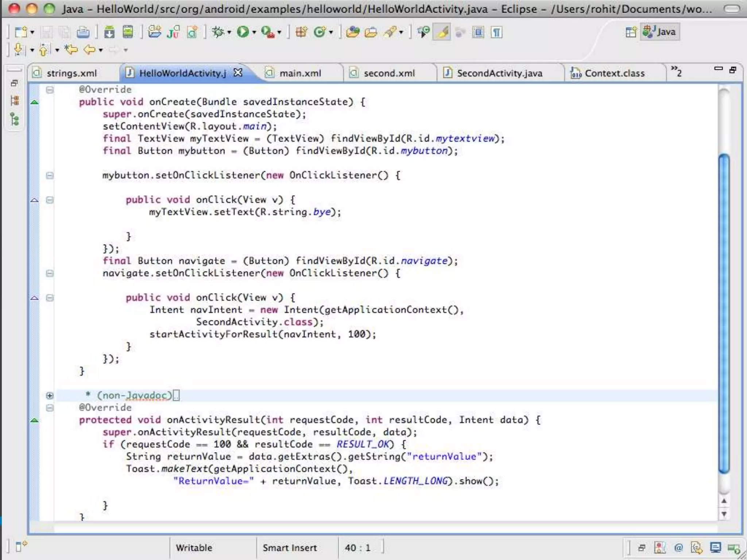The image size is (747, 560).
Task: Toggle Block Selection Mode icon
Action: click(x=478, y=32)
